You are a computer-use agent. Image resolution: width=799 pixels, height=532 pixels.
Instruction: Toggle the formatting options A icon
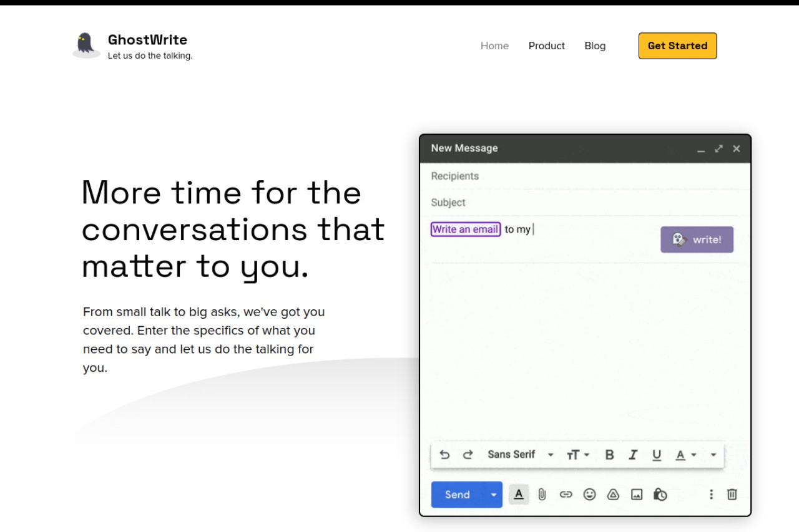coord(519,495)
